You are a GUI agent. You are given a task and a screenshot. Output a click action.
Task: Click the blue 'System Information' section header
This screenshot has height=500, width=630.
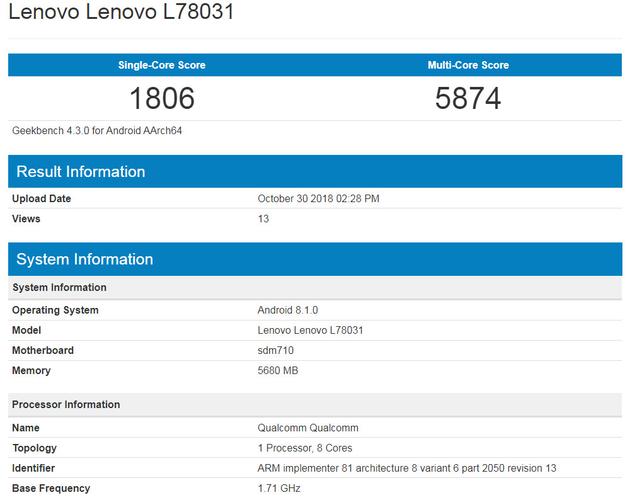(x=315, y=259)
